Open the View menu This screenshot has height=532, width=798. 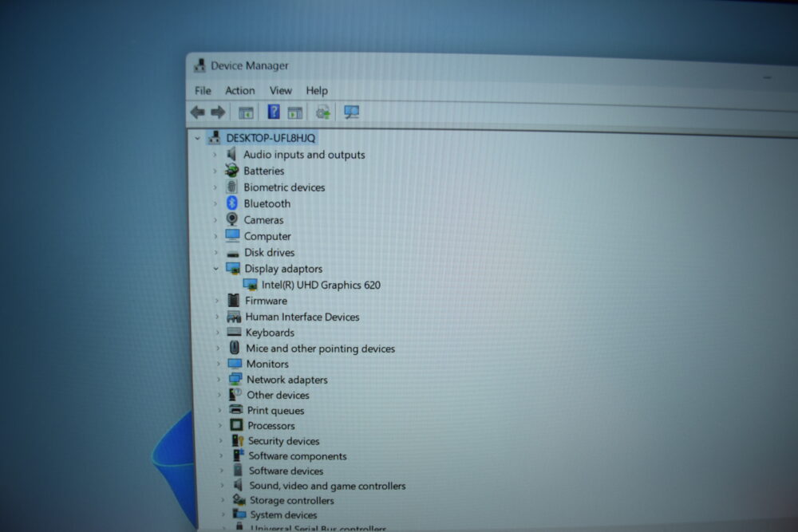(280, 91)
